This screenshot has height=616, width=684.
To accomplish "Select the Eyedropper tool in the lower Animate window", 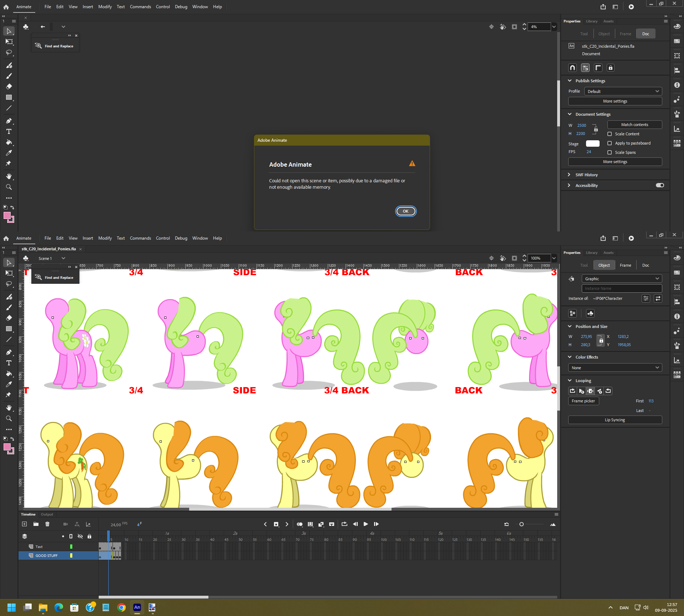I will (x=9, y=384).
